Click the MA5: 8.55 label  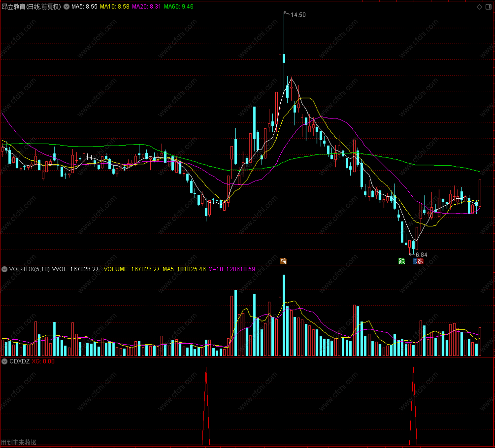pos(84,7)
